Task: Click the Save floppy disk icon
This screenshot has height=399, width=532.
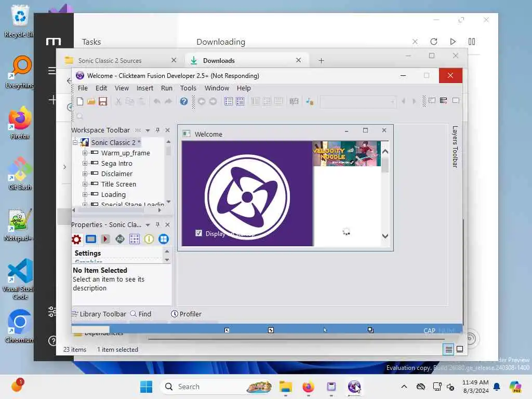Action: coord(103,101)
